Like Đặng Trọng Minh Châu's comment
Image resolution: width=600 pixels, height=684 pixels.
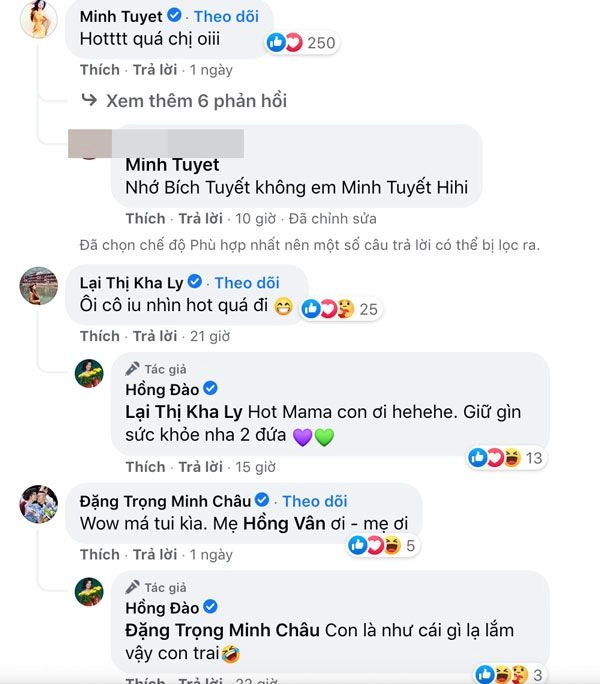(99, 554)
